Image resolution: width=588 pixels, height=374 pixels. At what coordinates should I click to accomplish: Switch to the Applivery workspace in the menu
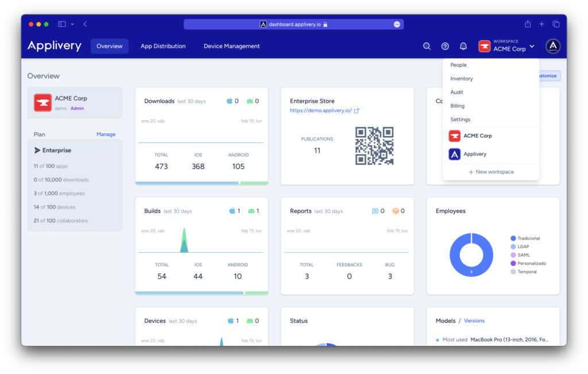point(491,154)
